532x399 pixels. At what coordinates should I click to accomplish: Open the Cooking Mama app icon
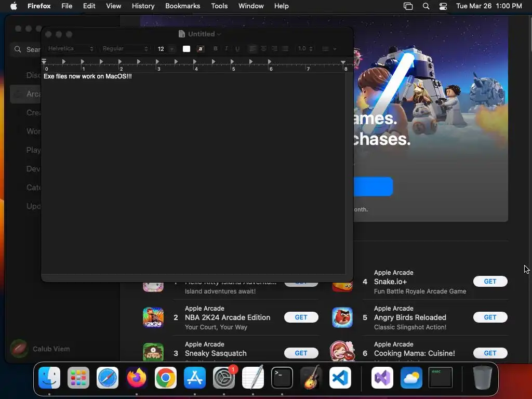click(342, 351)
